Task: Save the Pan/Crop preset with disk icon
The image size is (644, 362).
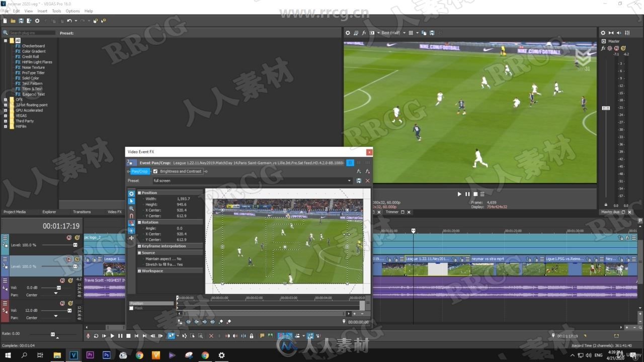Action: pyautogui.click(x=359, y=180)
